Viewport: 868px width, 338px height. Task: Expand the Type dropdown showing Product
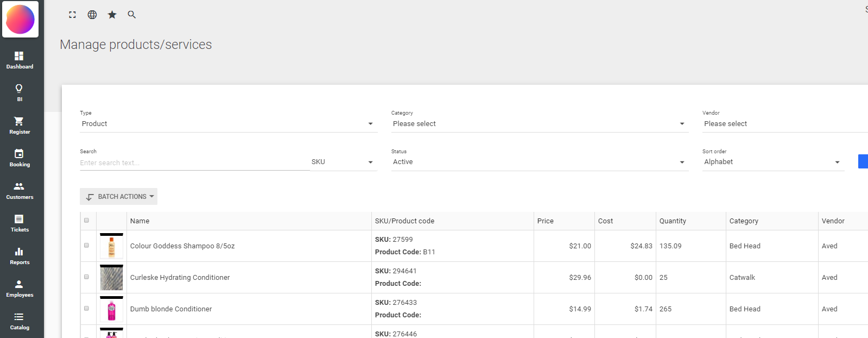[x=228, y=124]
